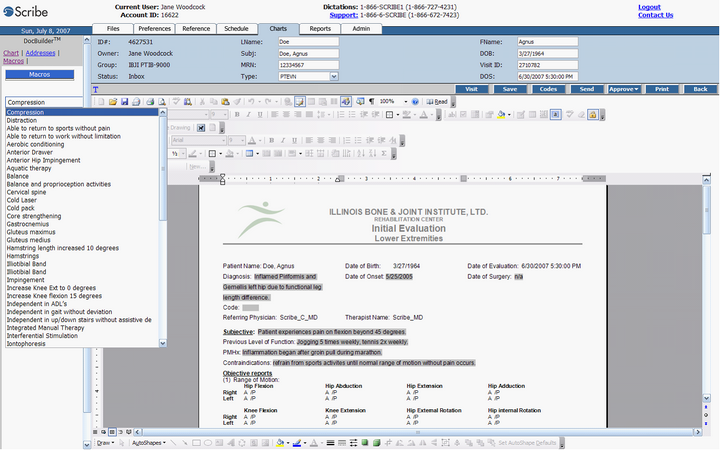Click the Paste clipboard icon
Screen dimensions: 720x450
point(225,101)
